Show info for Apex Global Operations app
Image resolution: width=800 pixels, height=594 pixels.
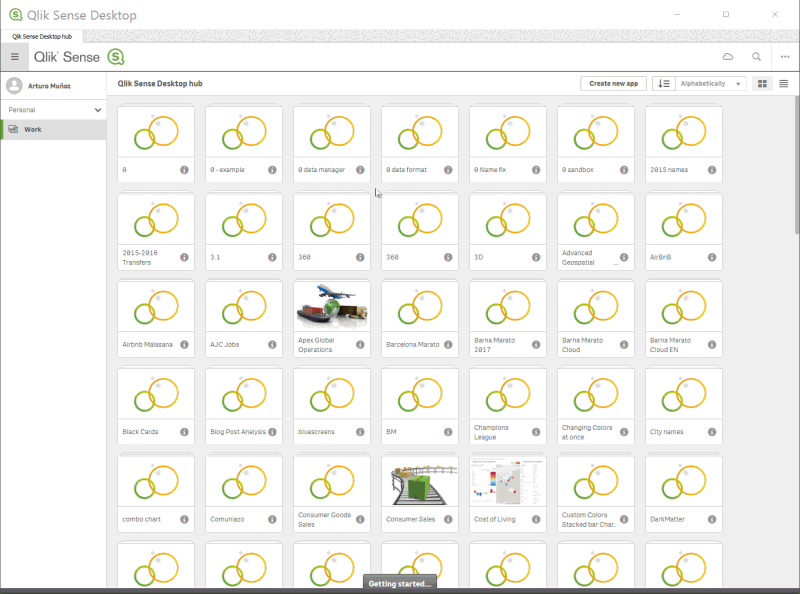[360, 344]
